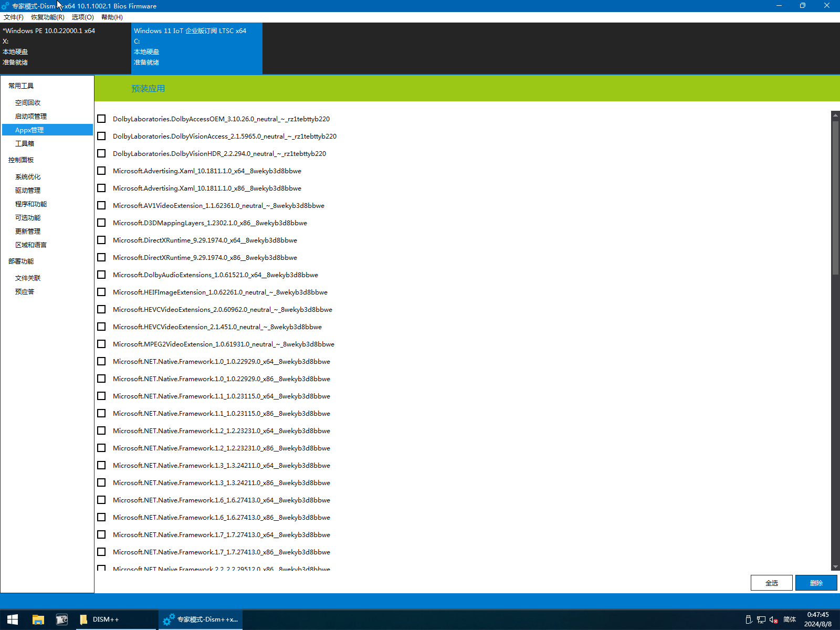The image size is (840, 630).
Task: Click the package list scrollbar thumb
Action: tap(835, 198)
